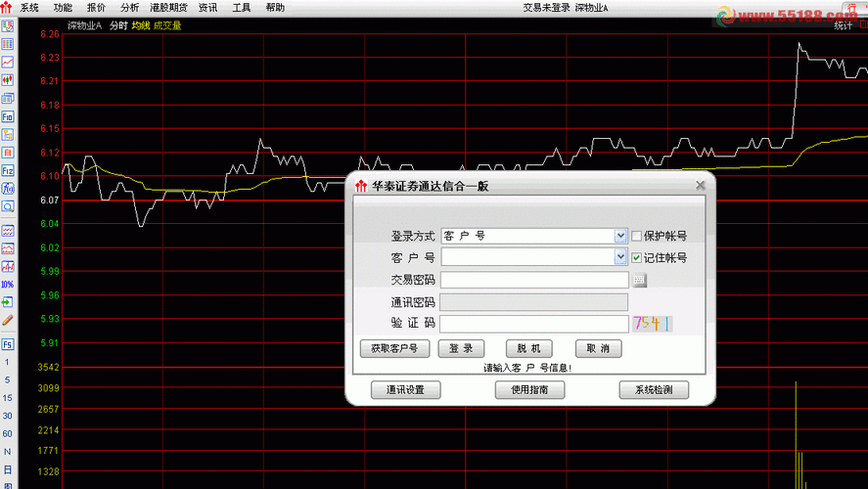Toggle the 记住帐号 checkbox
Image resolution: width=868 pixels, height=489 pixels.
coord(637,258)
